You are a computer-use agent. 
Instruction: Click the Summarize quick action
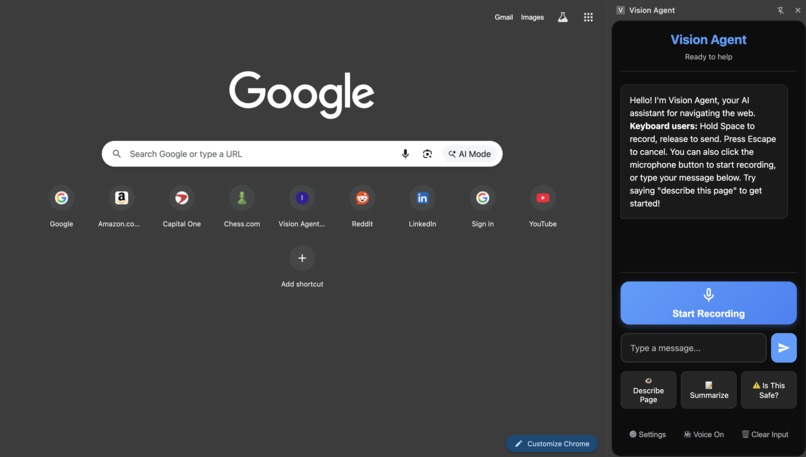[708, 390]
